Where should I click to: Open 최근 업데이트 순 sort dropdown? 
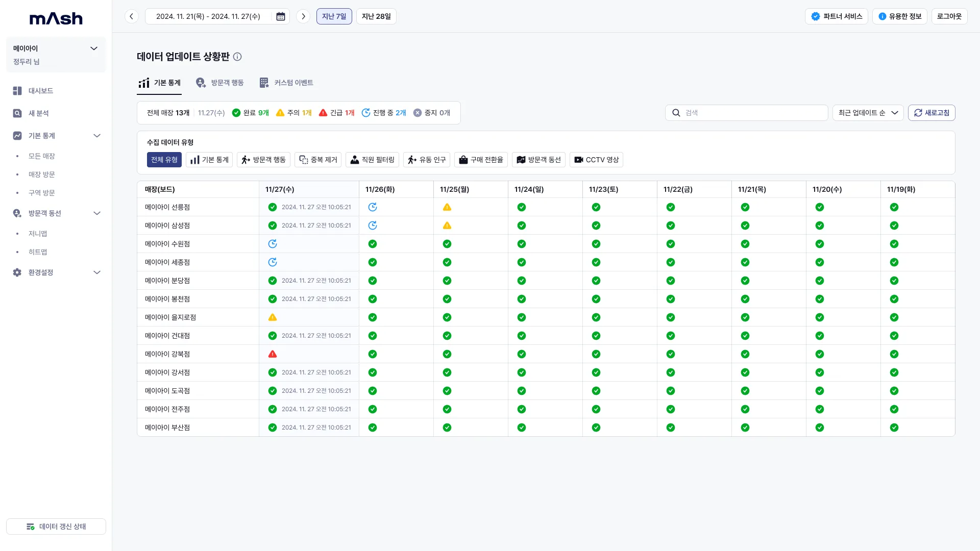(x=868, y=113)
